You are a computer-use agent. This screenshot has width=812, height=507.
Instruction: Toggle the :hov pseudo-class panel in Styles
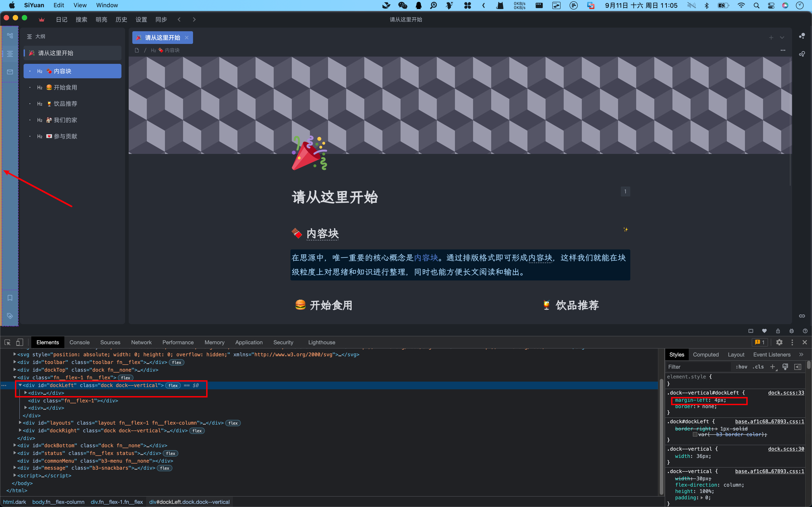pos(742,367)
